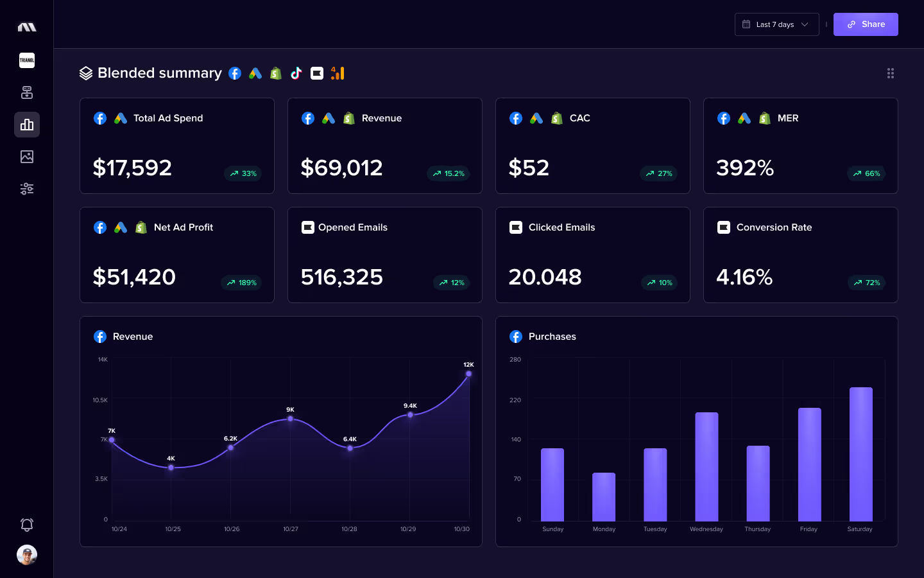Click Facebook icon on Revenue chart
This screenshot has height=578, width=924.
tap(100, 337)
